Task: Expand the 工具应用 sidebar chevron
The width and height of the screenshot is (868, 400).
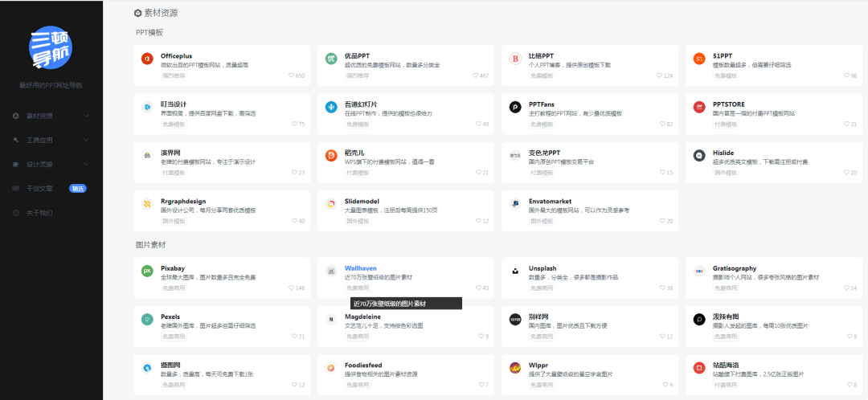Action: tap(87, 140)
